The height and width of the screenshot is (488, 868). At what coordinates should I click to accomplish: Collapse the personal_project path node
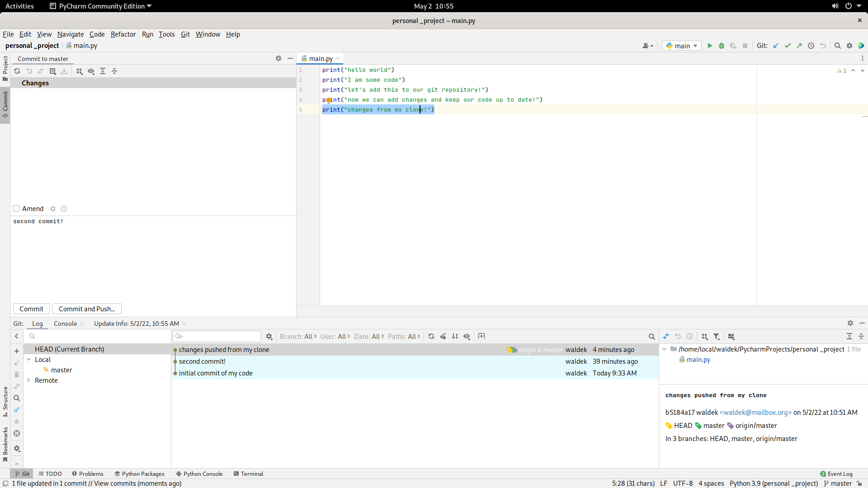click(x=665, y=349)
